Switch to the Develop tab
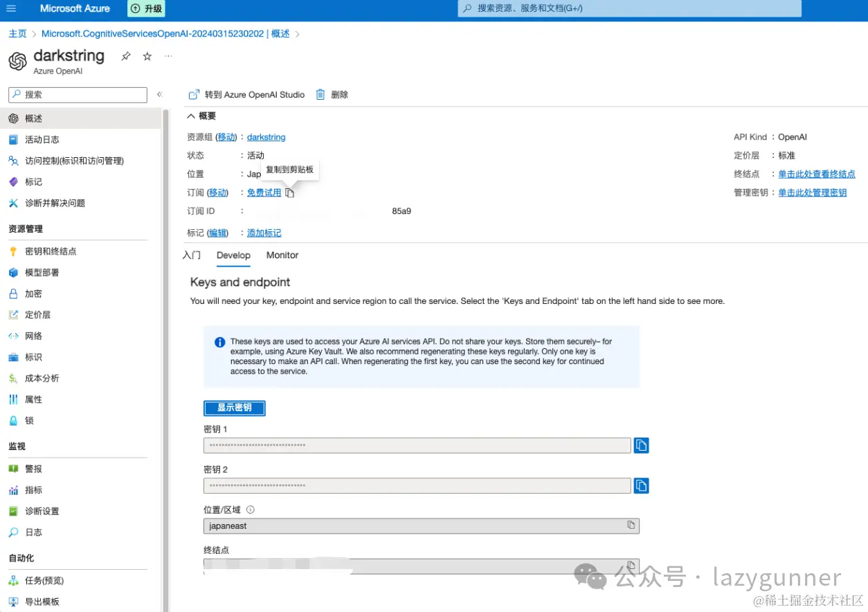This screenshot has height=612, width=868. tap(233, 255)
